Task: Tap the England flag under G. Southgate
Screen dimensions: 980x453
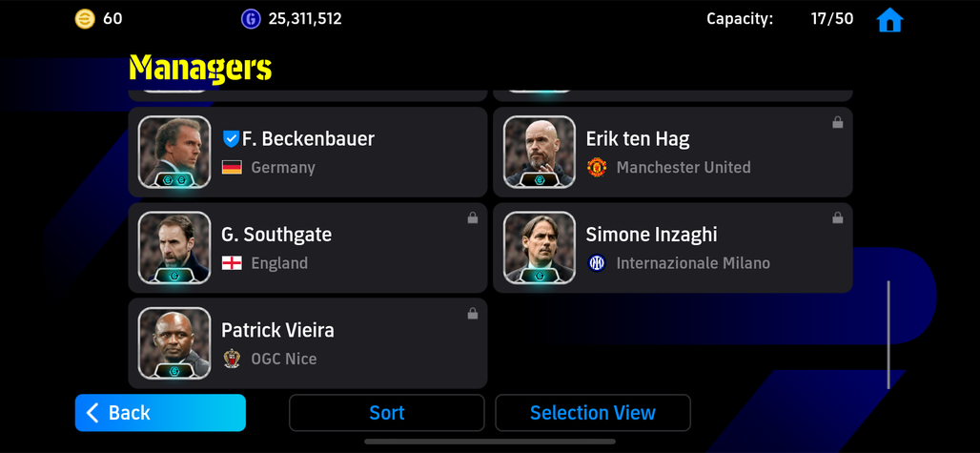Action: tap(232, 263)
